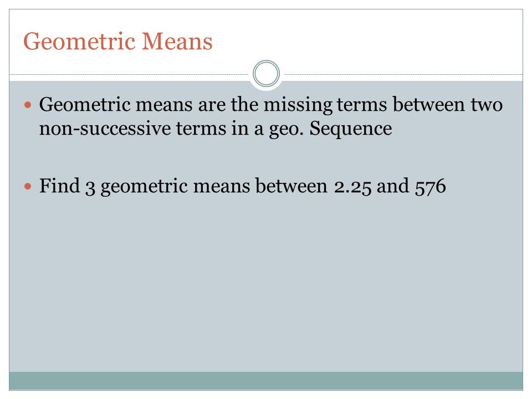Select the phrase "non-successive" in the body text
Image resolution: width=532 pixels, height=399 pixels.
coord(105,129)
